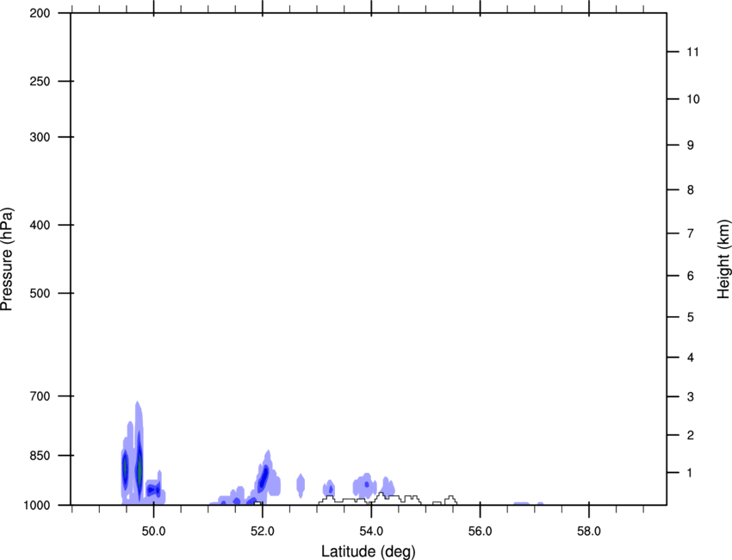
Task: Pick the 5 km height label
Action: click(691, 318)
